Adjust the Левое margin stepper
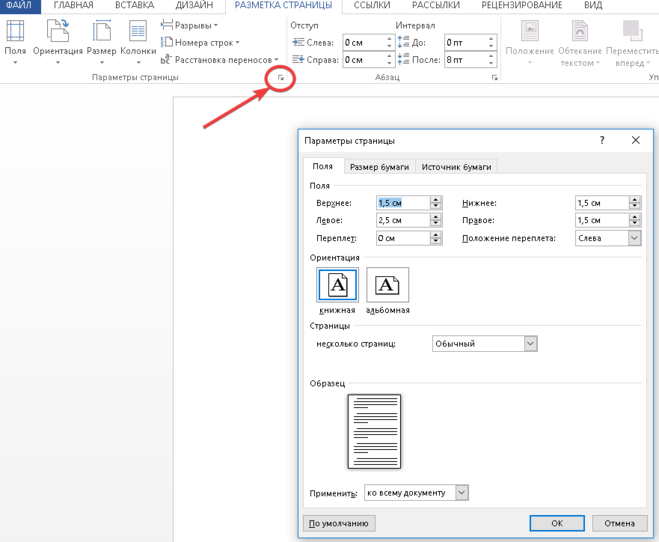This screenshot has height=542, width=659. (436, 220)
